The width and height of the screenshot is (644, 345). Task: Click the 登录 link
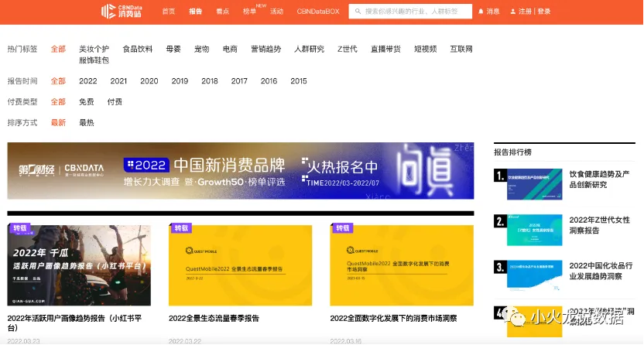tap(544, 12)
